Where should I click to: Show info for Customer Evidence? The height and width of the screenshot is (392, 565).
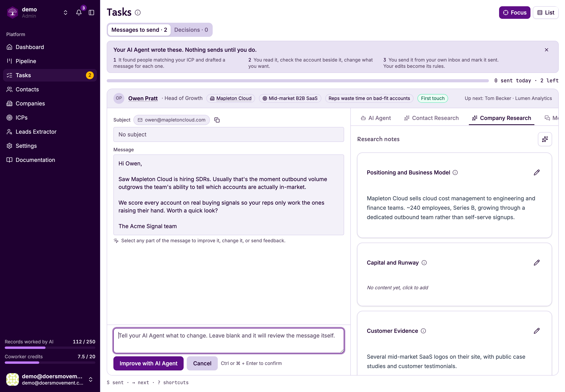[x=423, y=331]
